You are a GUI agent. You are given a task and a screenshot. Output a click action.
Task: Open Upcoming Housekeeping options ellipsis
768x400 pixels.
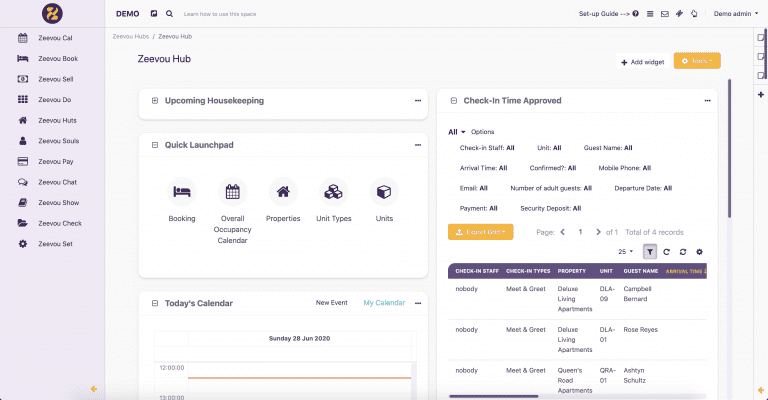418,100
